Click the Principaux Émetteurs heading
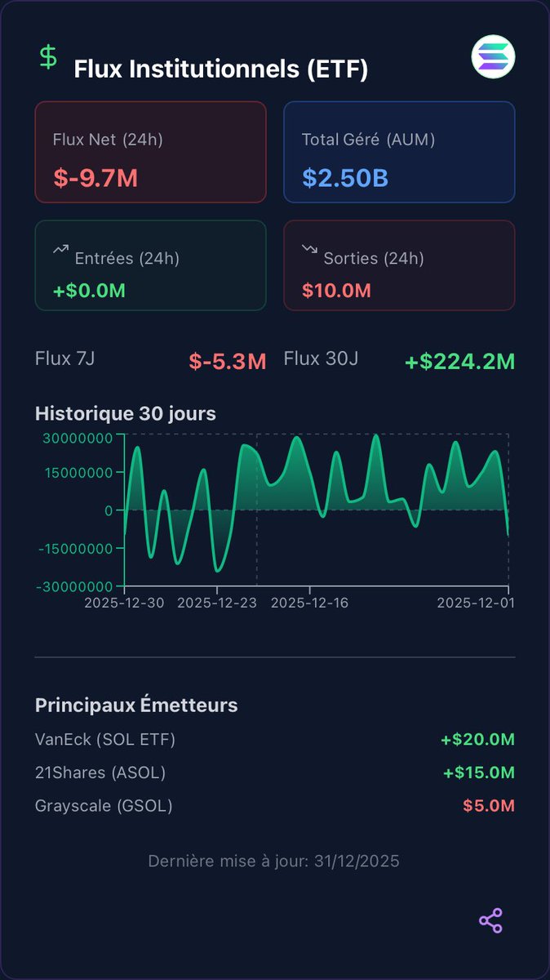Screen dimensions: 550x980 pos(136,705)
